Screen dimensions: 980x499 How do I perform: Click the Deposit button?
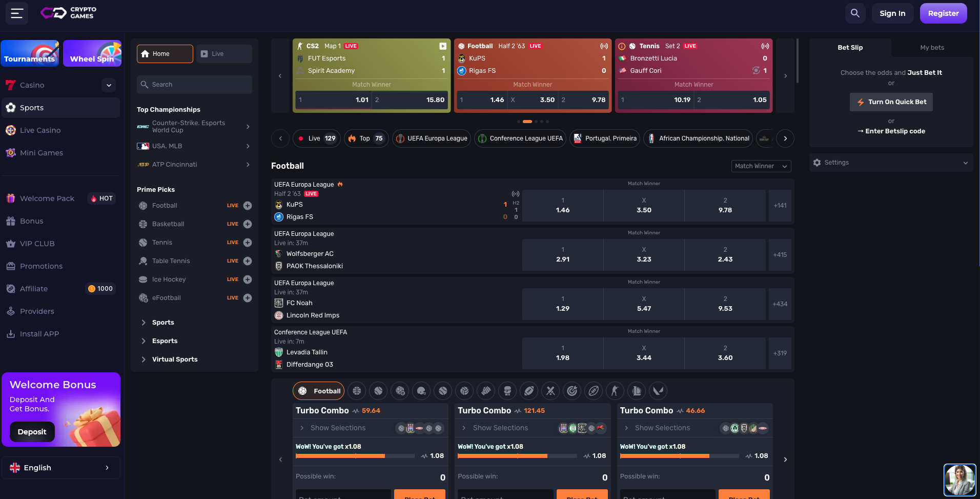tap(32, 432)
